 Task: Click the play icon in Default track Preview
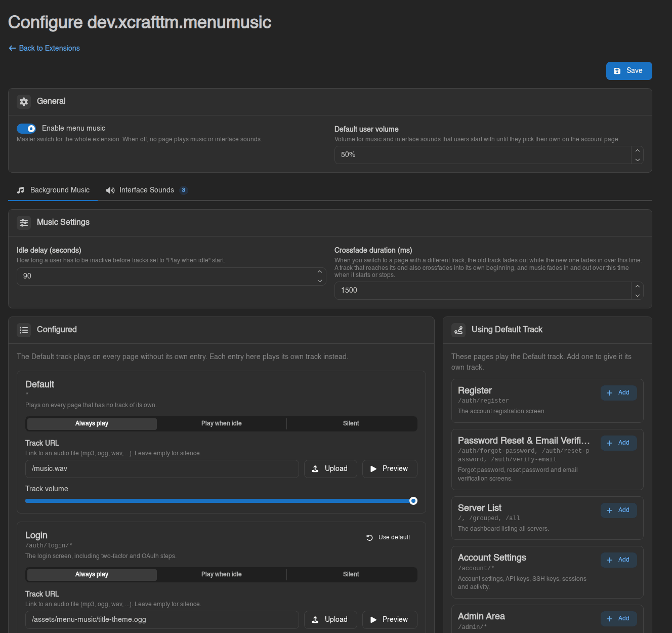[x=373, y=469]
